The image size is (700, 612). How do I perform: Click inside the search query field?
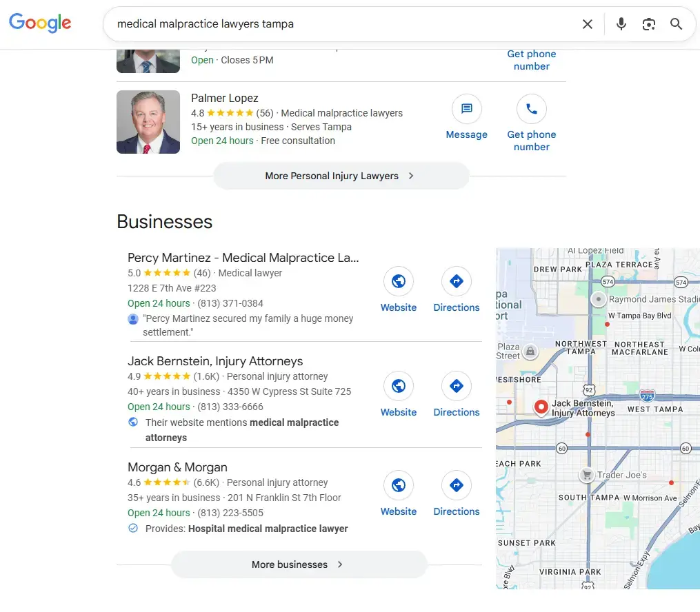[338, 24]
